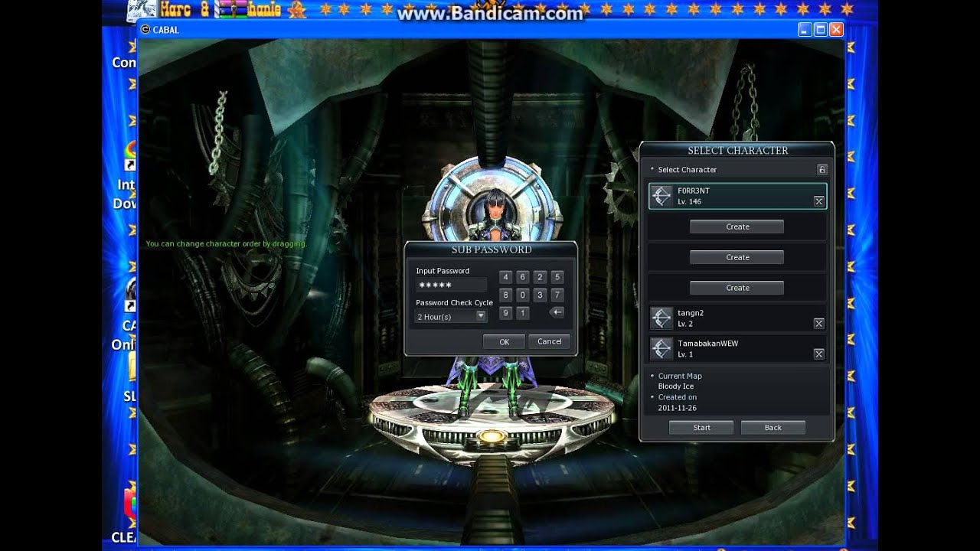Click the 'Select Character' bullet label
Image resolution: width=980 pixels, height=551 pixels.
pos(688,170)
